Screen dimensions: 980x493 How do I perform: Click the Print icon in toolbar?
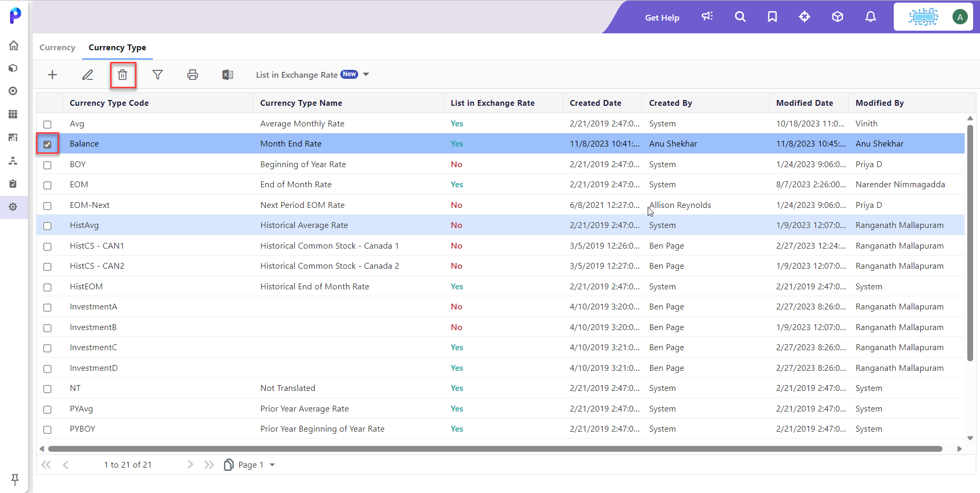[x=193, y=75]
